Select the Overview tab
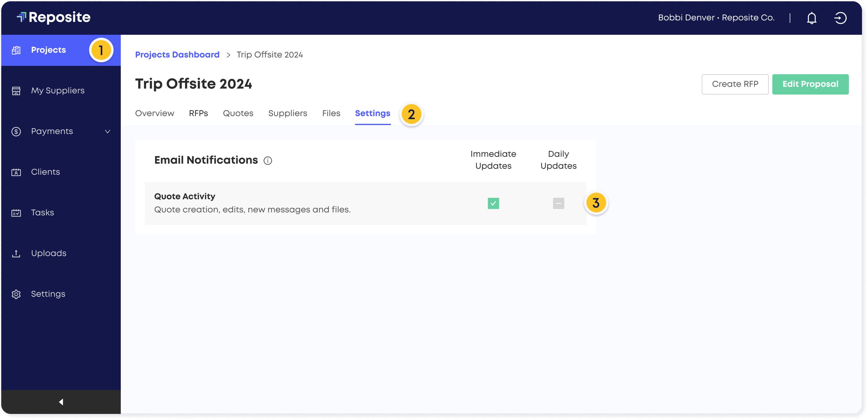The height and width of the screenshot is (420, 868). (154, 113)
